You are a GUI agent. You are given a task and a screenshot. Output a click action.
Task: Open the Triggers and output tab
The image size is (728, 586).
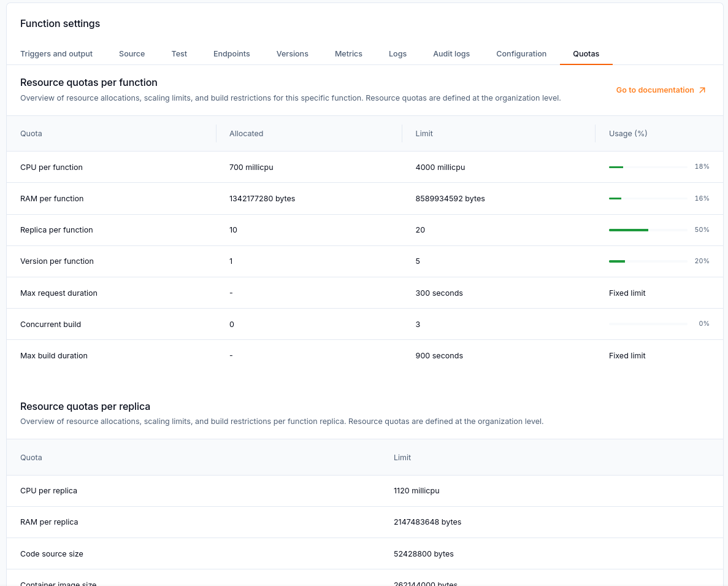pyautogui.click(x=56, y=54)
